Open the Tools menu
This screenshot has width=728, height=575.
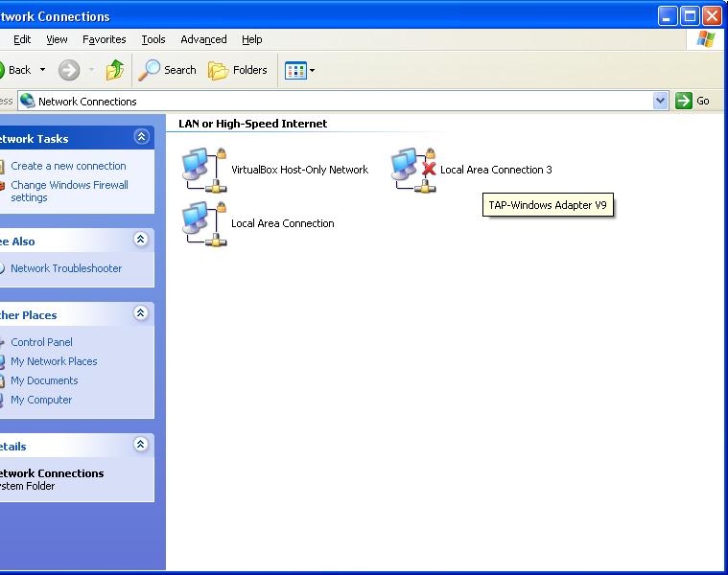pyautogui.click(x=153, y=39)
